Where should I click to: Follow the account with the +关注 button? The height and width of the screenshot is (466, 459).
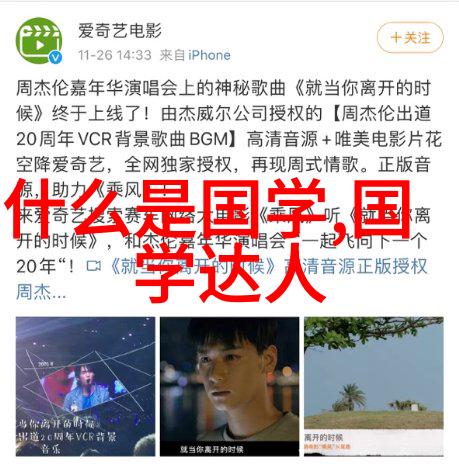[410, 38]
